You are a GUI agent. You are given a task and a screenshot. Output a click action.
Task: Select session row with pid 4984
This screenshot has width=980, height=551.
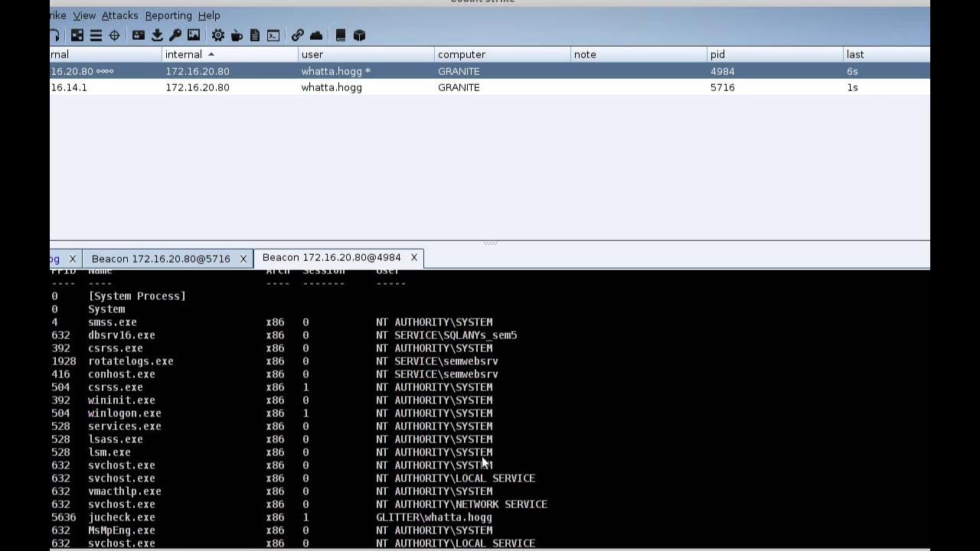490,71
